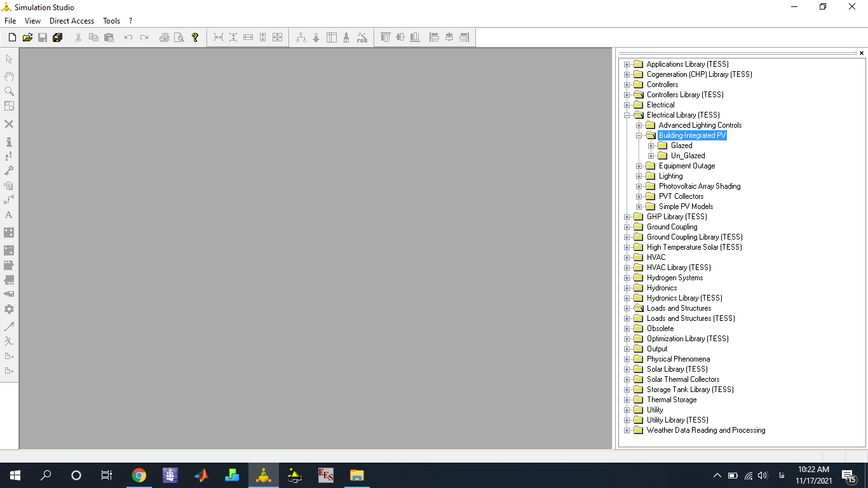Select Advanced Lighting Controls folder

[700, 125]
